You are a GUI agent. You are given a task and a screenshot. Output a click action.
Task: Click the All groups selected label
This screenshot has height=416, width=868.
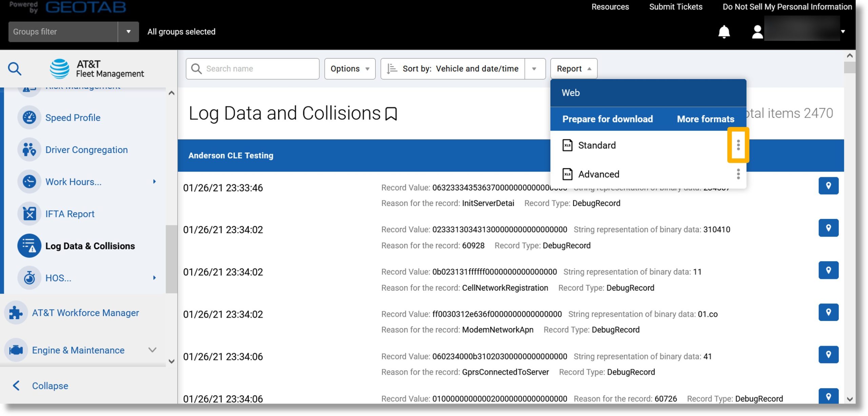[181, 32]
